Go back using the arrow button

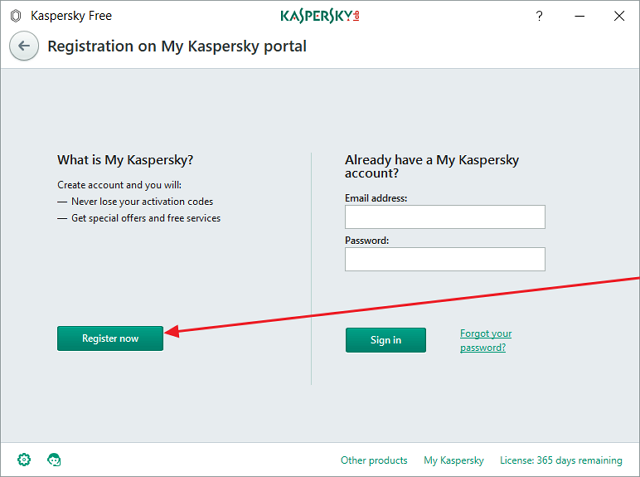click(x=25, y=46)
